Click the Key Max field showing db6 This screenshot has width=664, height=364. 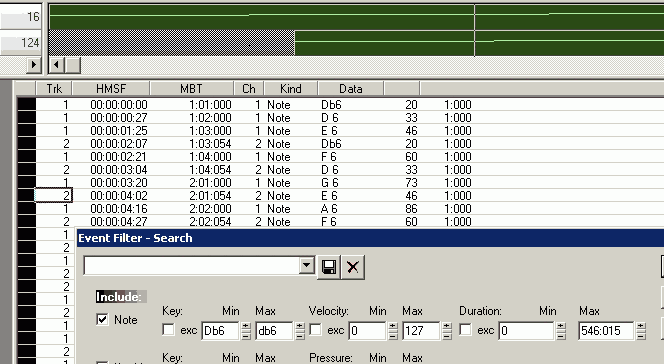pos(274,331)
